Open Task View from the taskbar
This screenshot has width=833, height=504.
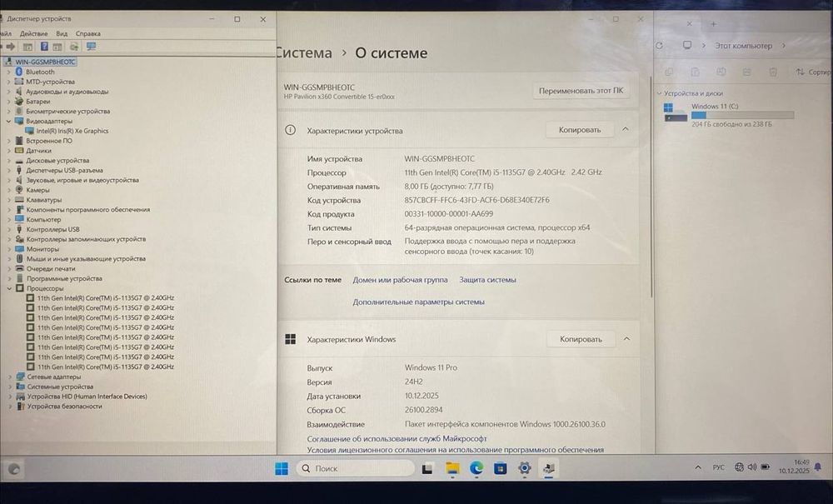[427, 468]
